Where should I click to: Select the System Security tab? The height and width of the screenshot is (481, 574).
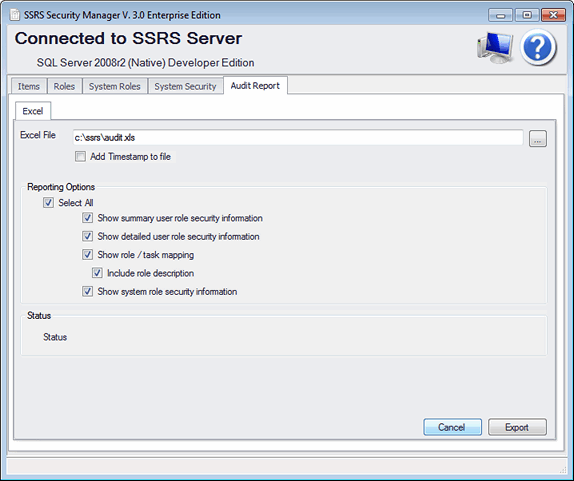[x=185, y=86]
